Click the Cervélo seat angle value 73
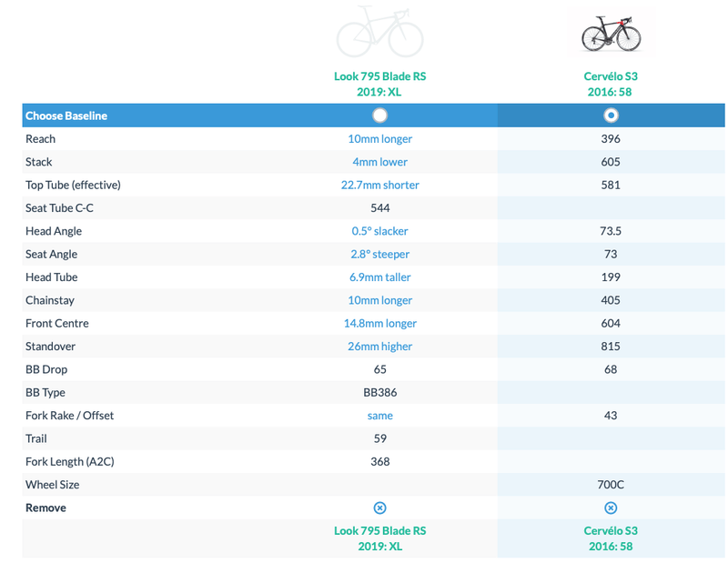728x563 pixels. [x=611, y=255]
